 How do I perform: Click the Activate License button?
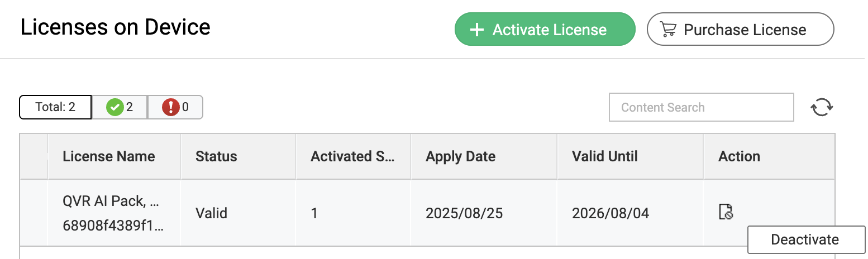[x=545, y=30]
